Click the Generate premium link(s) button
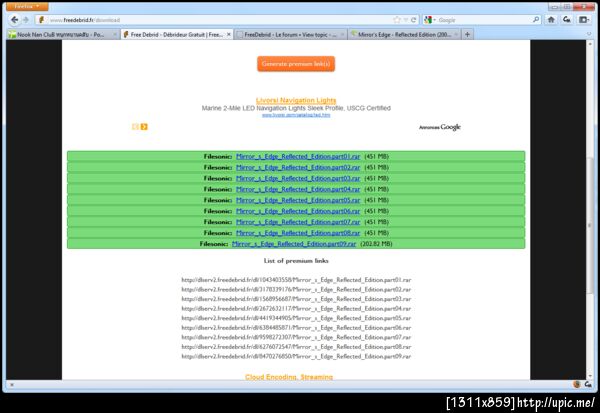Image resolution: width=600 pixels, height=413 pixels. pos(296,64)
